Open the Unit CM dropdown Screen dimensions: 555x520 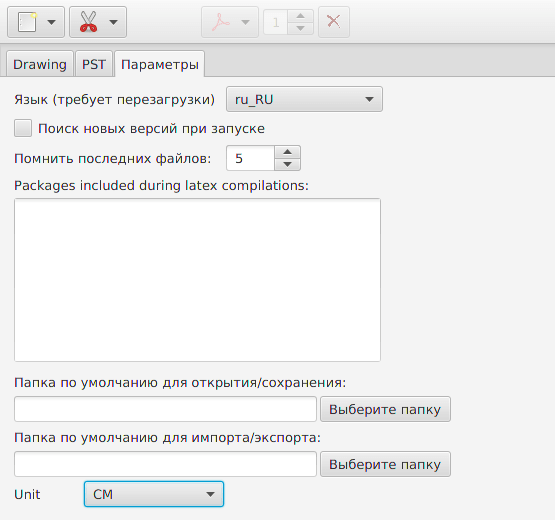click(x=154, y=494)
